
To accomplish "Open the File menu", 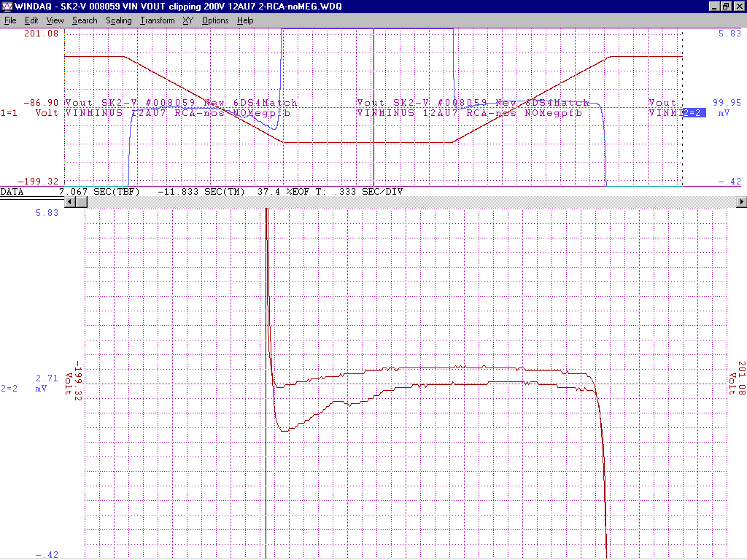I will (10, 20).
